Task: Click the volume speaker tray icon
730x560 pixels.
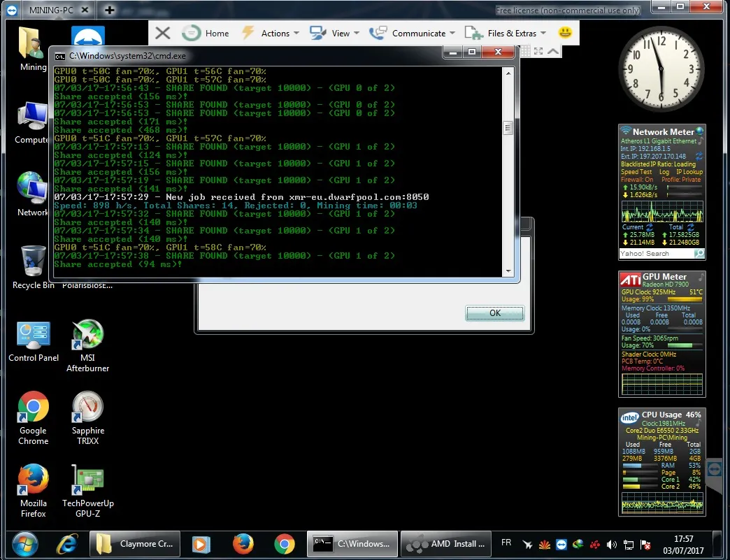Action: (x=612, y=544)
